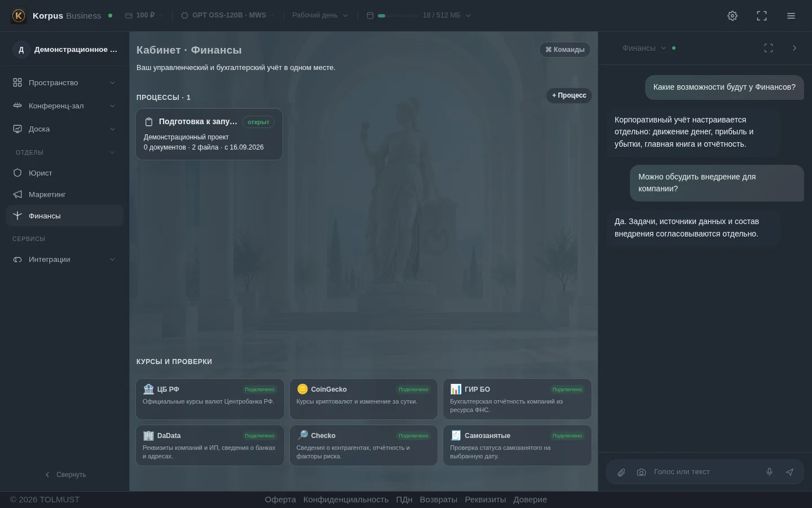Open the Рабочий день dropdown

tap(320, 15)
